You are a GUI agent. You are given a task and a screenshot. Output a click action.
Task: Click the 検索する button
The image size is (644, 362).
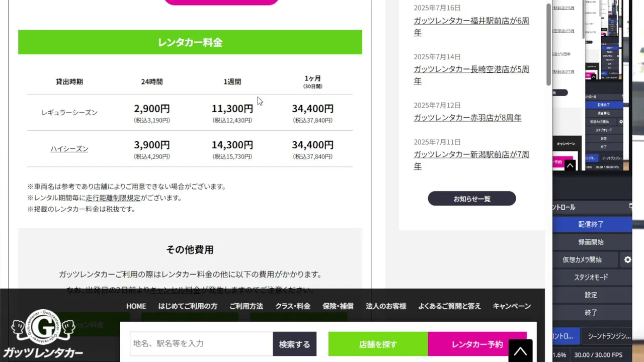[x=294, y=344]
